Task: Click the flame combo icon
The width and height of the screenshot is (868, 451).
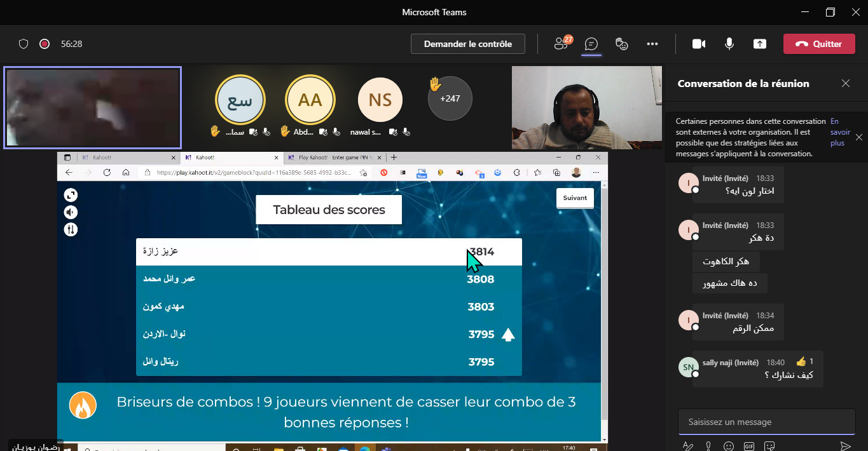Action: pyautogui.click(x=83, y=405)
